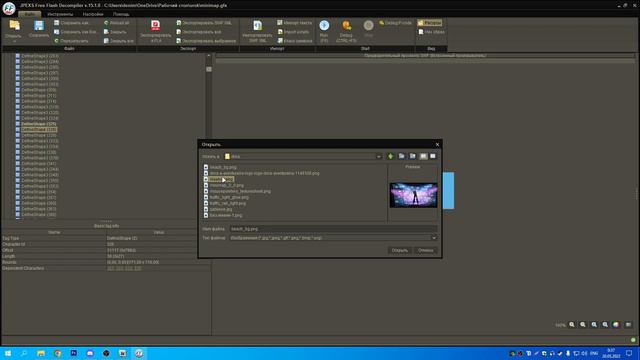Click Save as Exe in the ribbon

76,32
